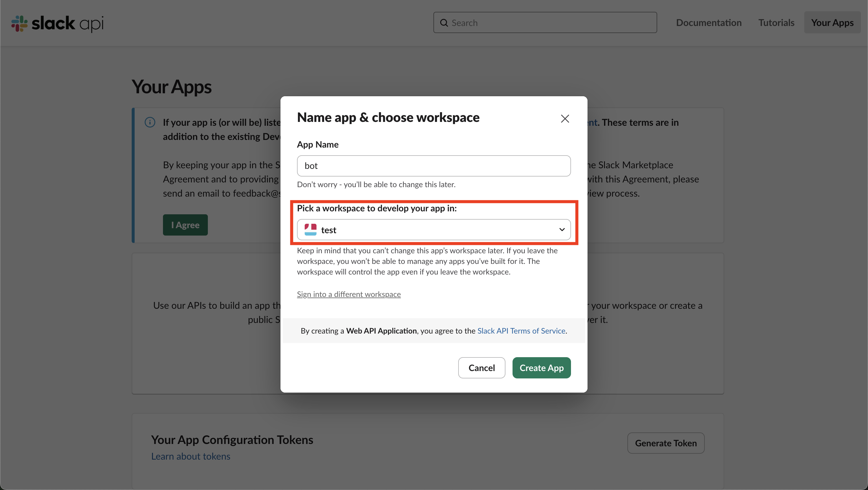
Task: Open the Documentation menu
Action: tap(709, 22)
